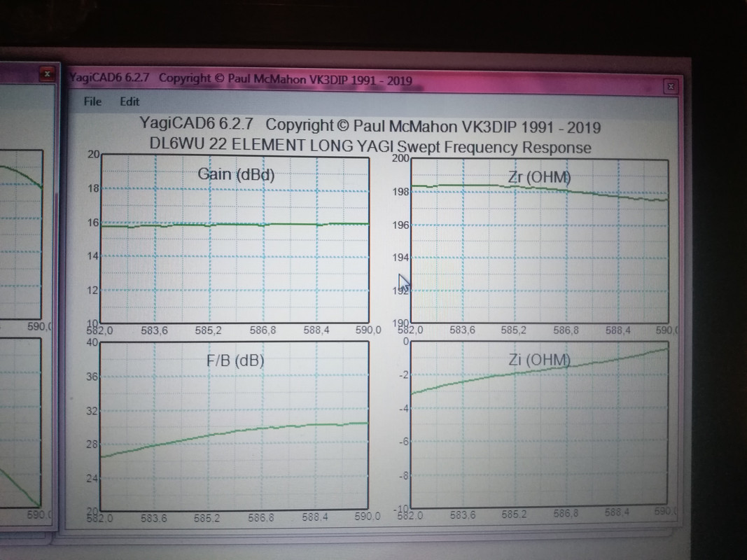Click the Gain (dBd) chart title
This screenshot has height=560, width=747.
pos(237,174)
